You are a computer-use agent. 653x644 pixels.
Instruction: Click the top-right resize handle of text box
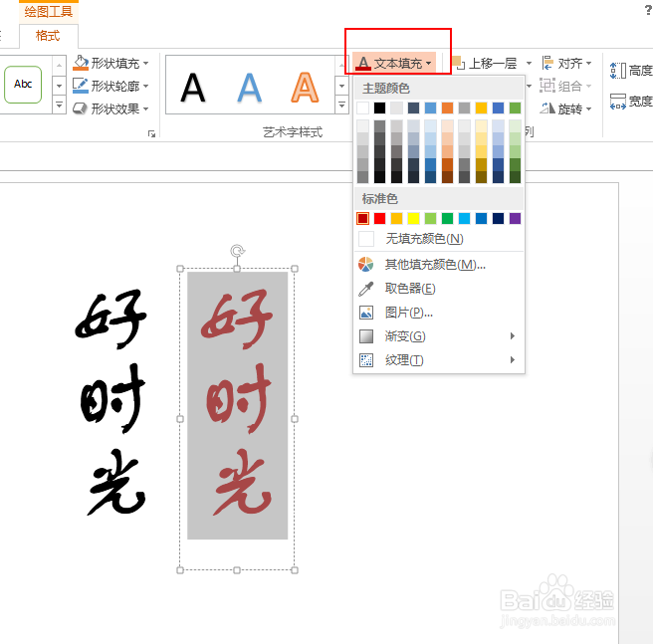[295, 269]
